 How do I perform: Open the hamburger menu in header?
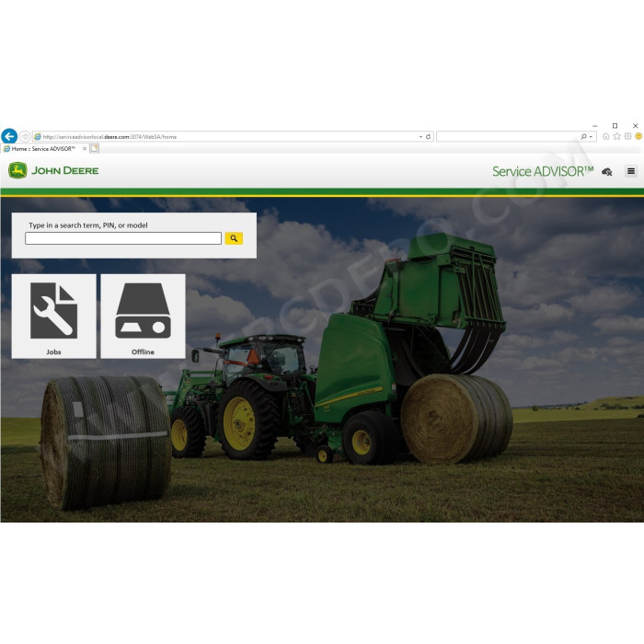click(x=631, y=171)
